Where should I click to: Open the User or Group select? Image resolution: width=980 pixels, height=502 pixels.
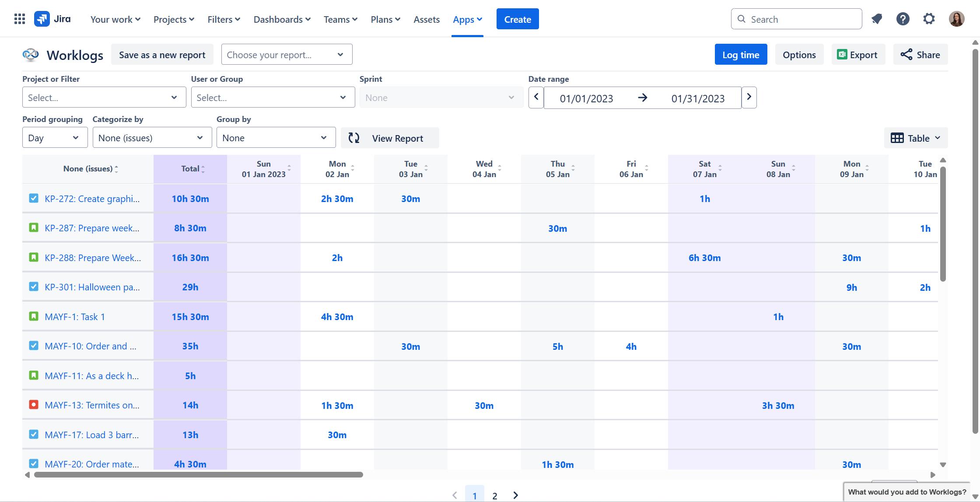273,98
